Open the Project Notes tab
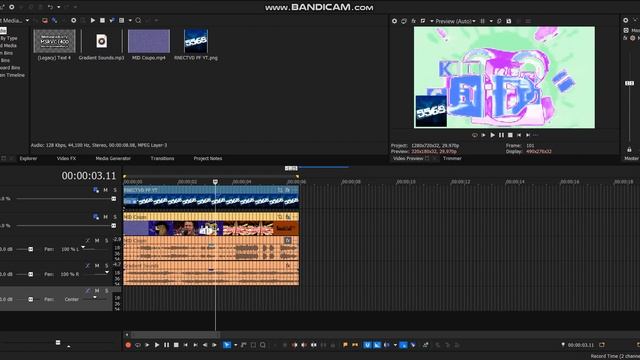The image size is (640, 360). [208, 158]
